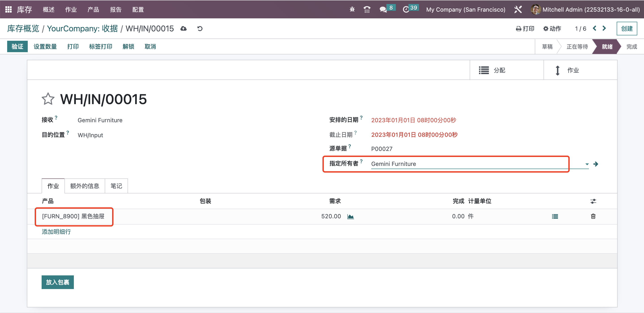Click the 设置数量 button
This screenshot has width=644, height=313.
(45, 47)
